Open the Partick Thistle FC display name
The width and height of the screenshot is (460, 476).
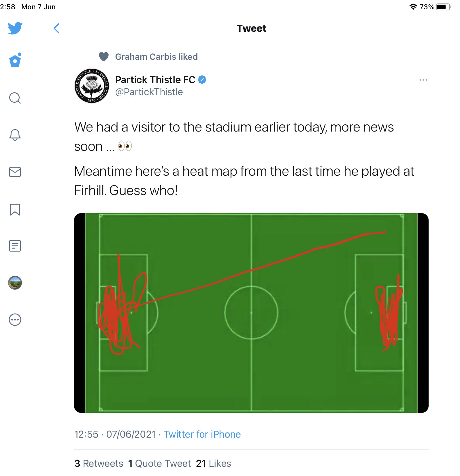[155, 80]
